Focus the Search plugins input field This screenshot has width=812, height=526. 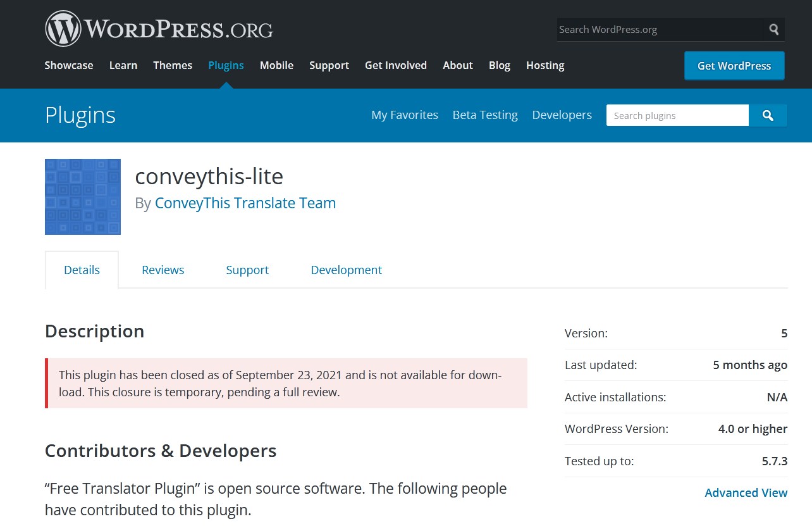coord(677,115)
